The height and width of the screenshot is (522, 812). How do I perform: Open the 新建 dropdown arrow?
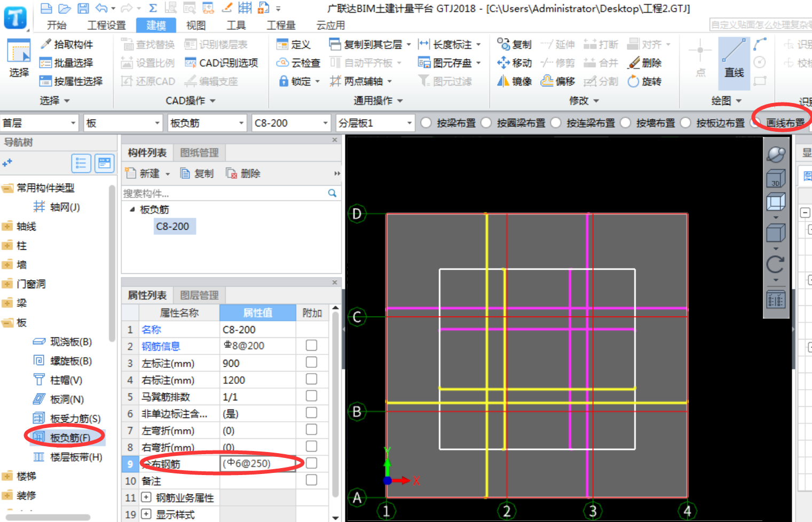[x=168, y=174]
